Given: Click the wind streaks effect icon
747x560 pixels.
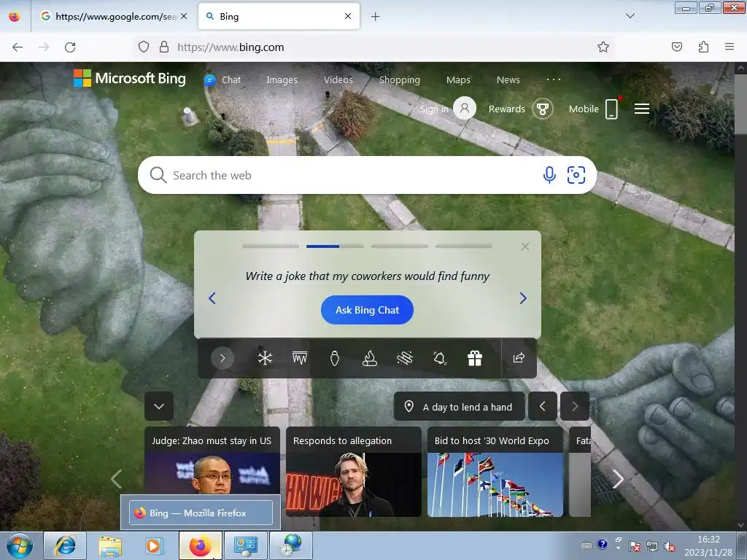Looking at the screenshot, I should point(404,358).
